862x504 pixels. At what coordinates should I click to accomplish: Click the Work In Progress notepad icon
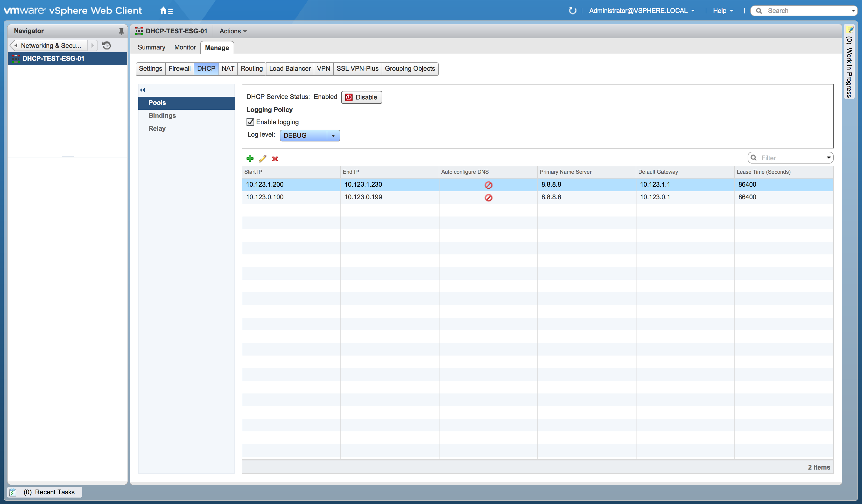[x=850, y=30]
